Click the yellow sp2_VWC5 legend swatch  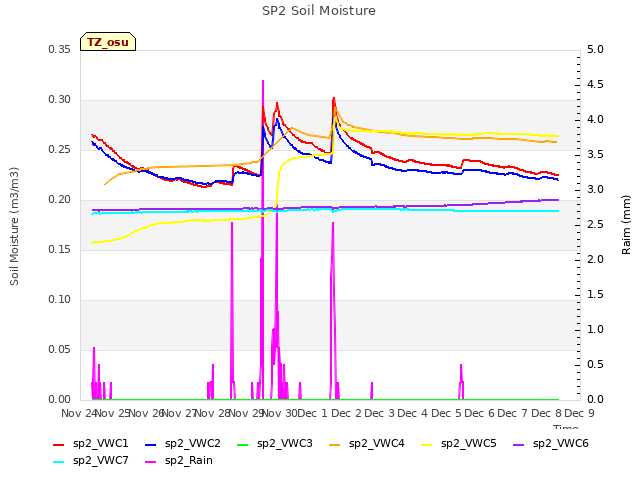[427, 445]
